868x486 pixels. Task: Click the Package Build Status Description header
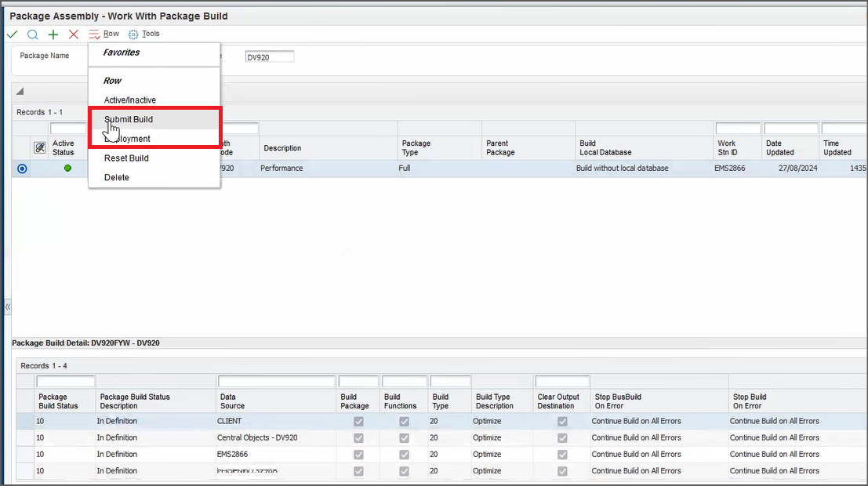pos(135,401)
